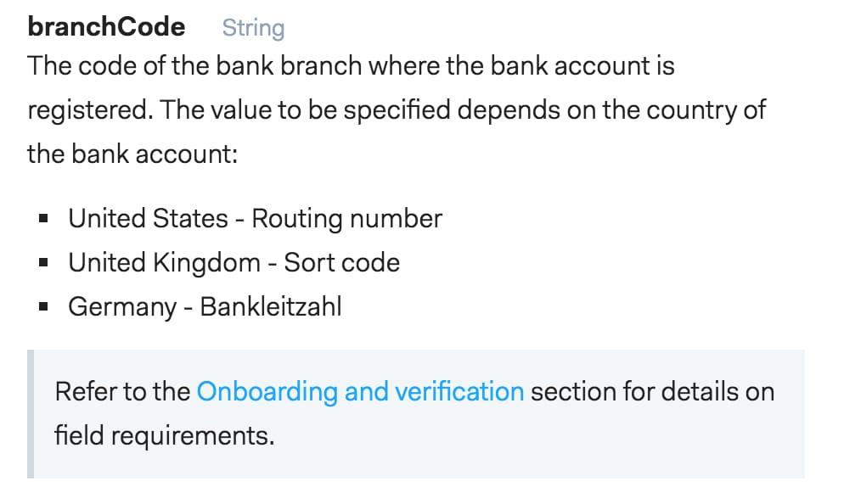Click the words "Sort code"
The image size is (844, 504).
click(x=342, y=263)
